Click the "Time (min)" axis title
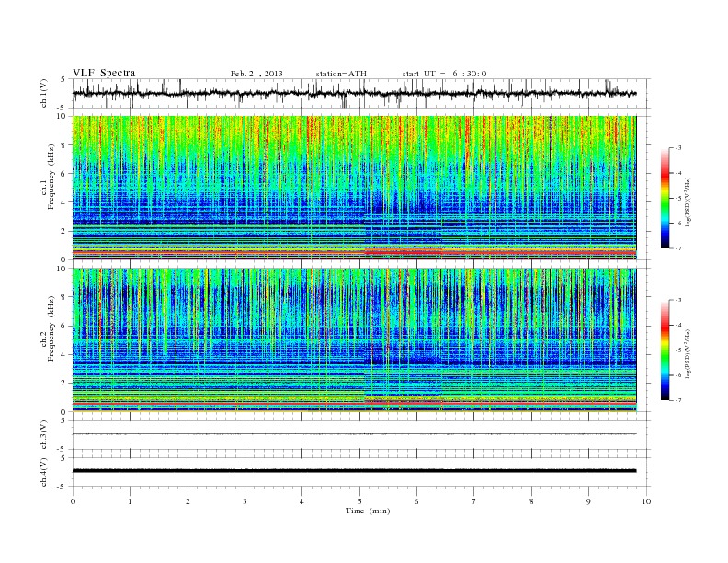This screenshot has height=563, width=728. point(368,511)
